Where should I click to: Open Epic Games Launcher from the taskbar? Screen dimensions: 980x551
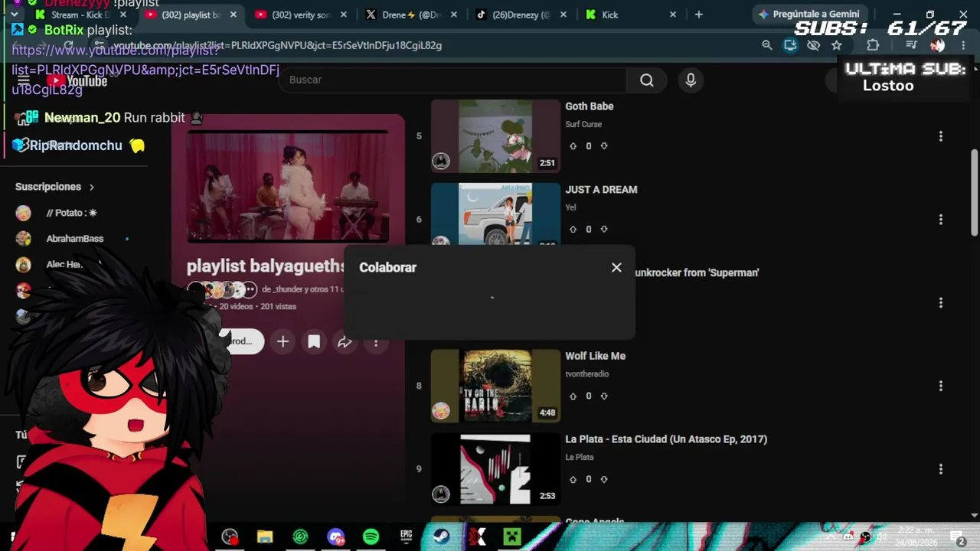point(406,536)
